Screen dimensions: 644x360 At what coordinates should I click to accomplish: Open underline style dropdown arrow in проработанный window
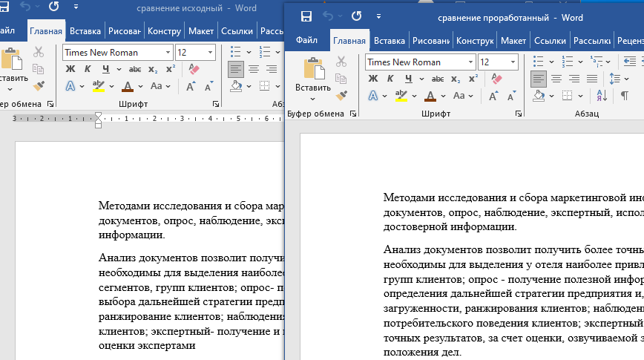pos(422,79)
